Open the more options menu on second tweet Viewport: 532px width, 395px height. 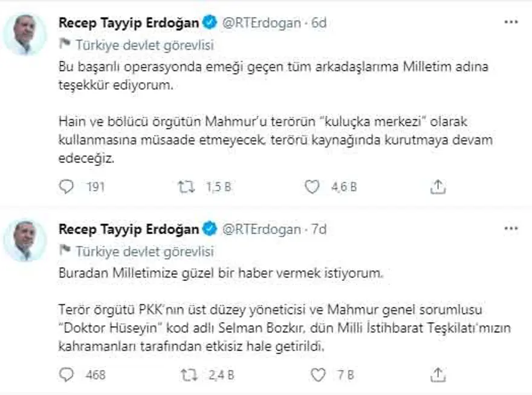(x=511, y=229)
